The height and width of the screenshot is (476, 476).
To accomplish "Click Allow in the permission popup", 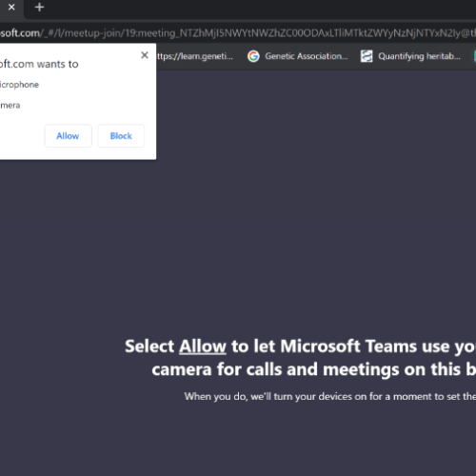I will click(x=68, y=136).
